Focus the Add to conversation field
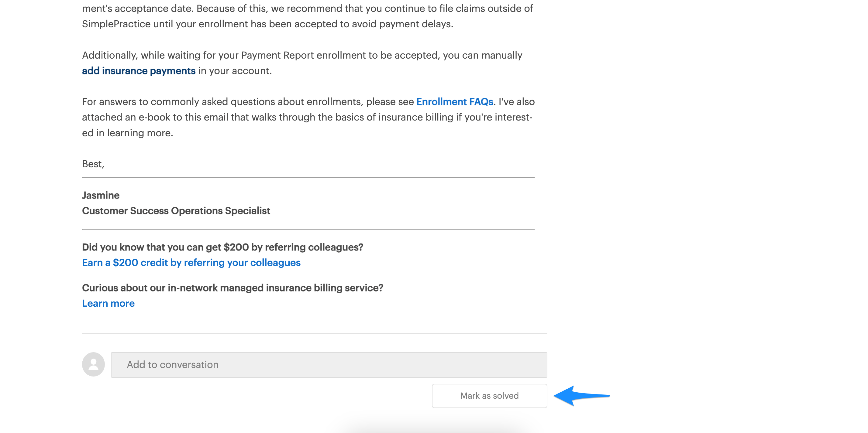 pyautogui.click(x=329, y=365)
